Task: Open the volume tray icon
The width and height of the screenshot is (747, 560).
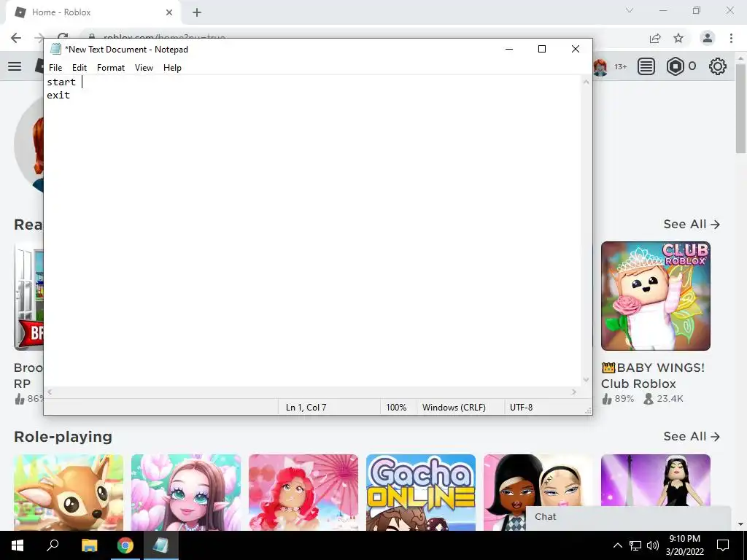Action: click(x=653, y=545)
